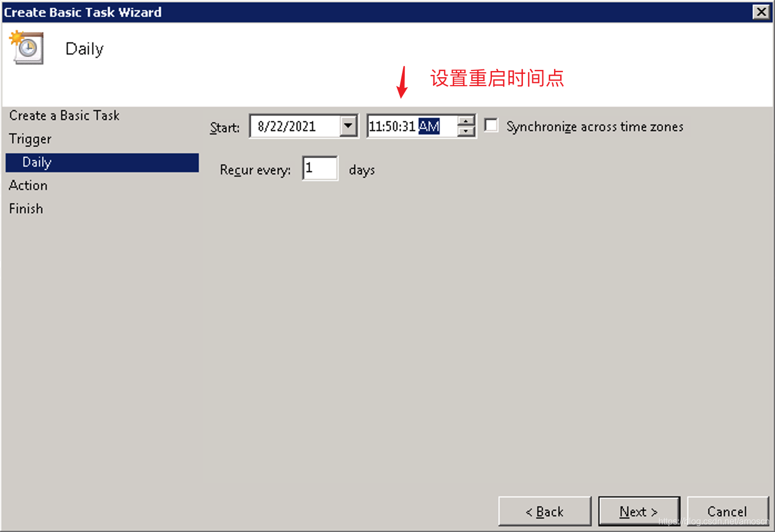Click the Daily page heading text
The image size is (775, 532).
(84, 49)
